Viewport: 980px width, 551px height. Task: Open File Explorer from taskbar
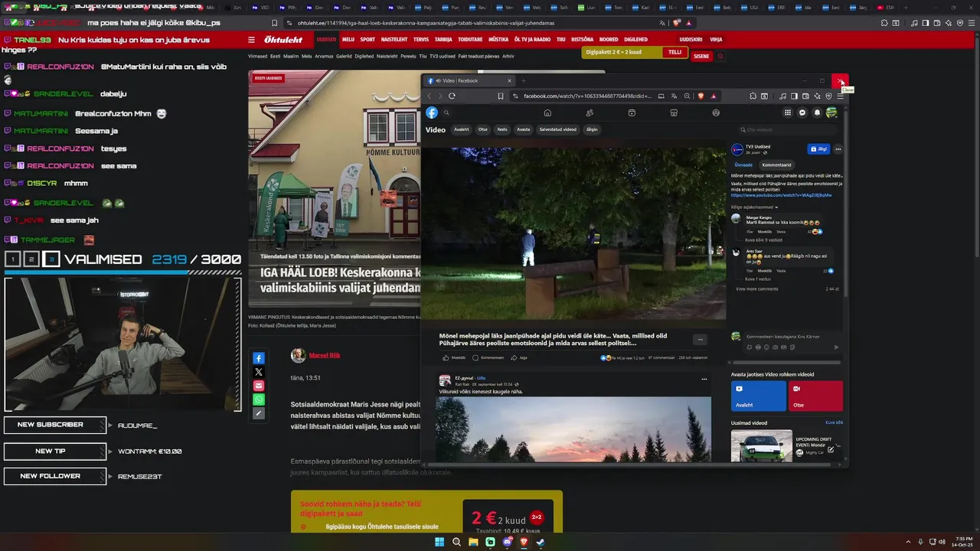pos(473,542)
